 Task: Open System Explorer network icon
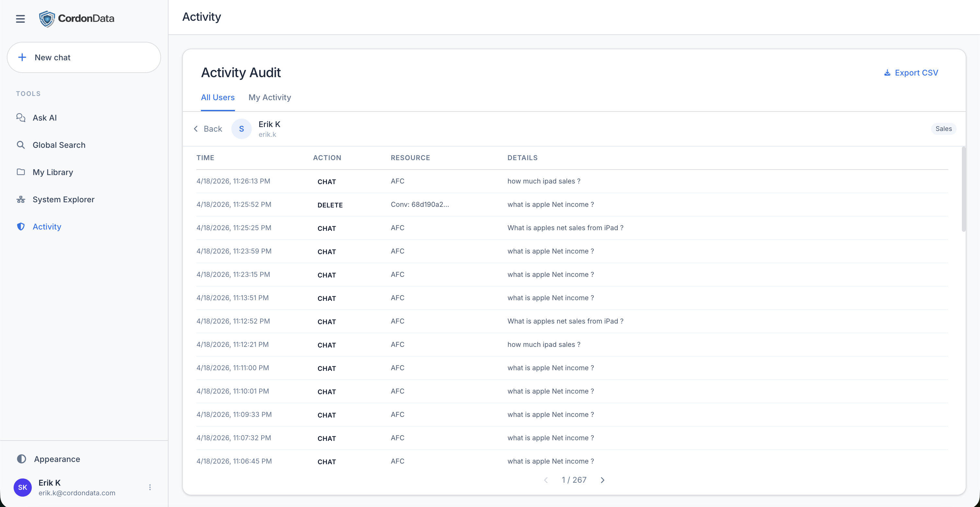[x=21, y=199]
